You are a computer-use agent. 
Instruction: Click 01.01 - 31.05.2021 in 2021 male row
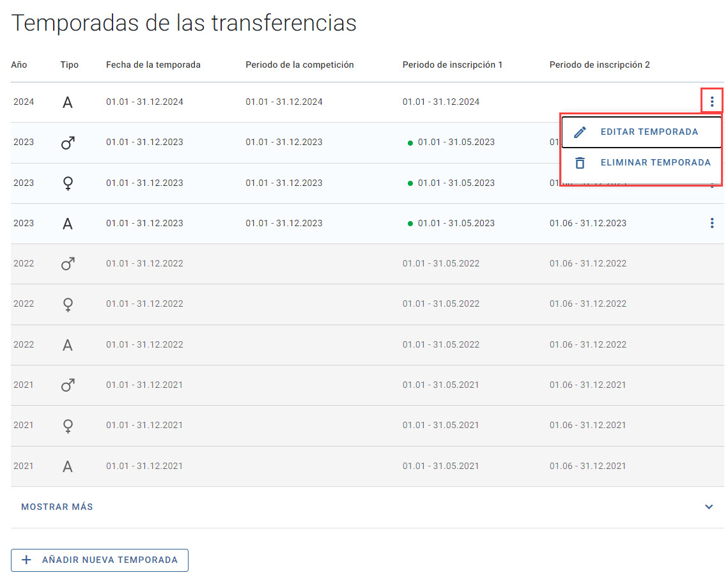(440, 385)
